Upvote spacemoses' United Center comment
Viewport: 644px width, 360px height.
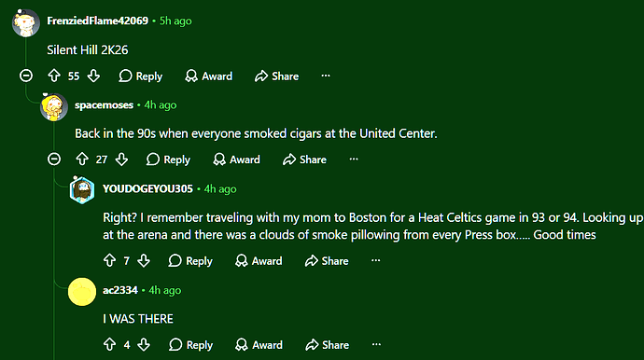82,159
